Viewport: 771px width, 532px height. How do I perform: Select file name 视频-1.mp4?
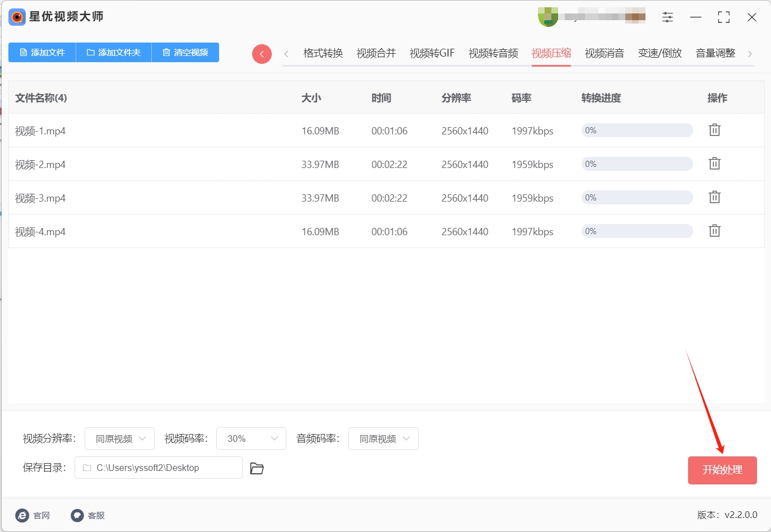coord(40,131)
